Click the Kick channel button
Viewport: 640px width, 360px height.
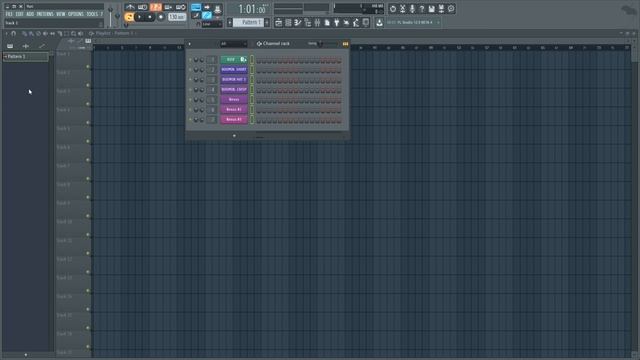pyautogui.click(x=234, y=60)
